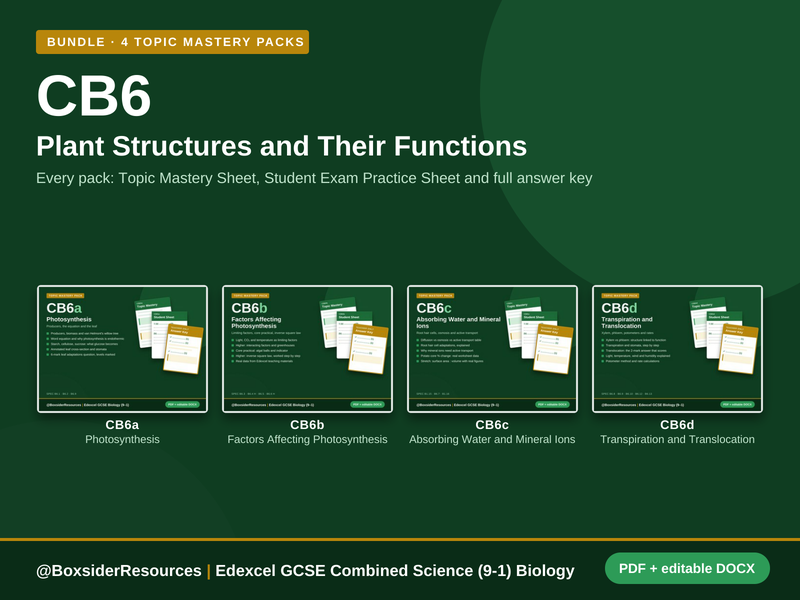Click the 'Transpiration and Translocation' caption
The width and height of the screenshot is (800, 600).
tap(677, 439)
